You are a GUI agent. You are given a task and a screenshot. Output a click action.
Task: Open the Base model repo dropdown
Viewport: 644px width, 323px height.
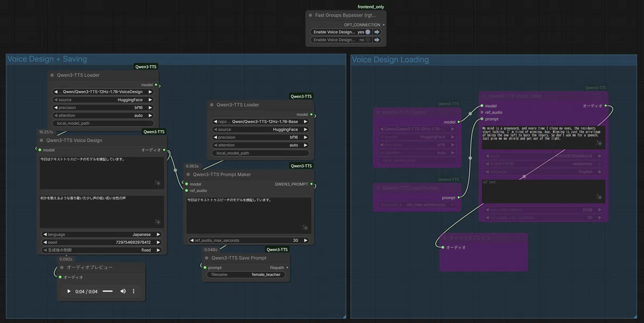[260, 121]
